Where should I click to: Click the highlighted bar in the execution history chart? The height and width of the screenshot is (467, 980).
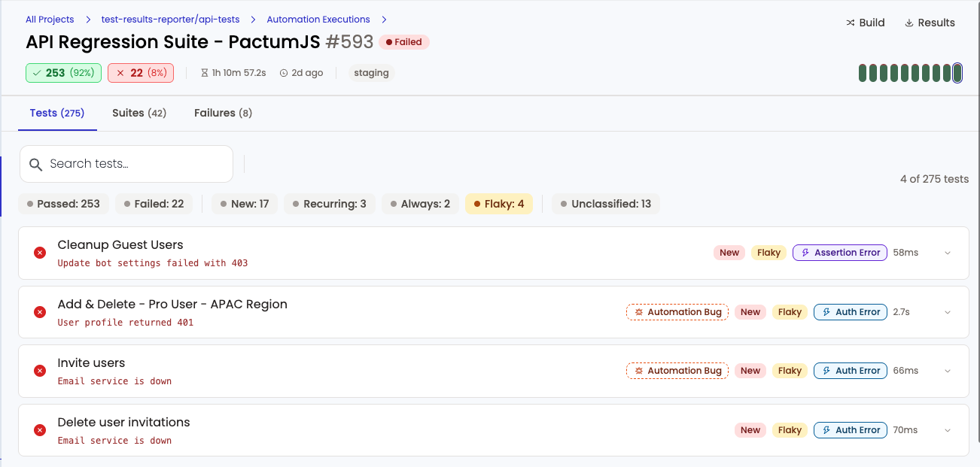coord(957,73)
